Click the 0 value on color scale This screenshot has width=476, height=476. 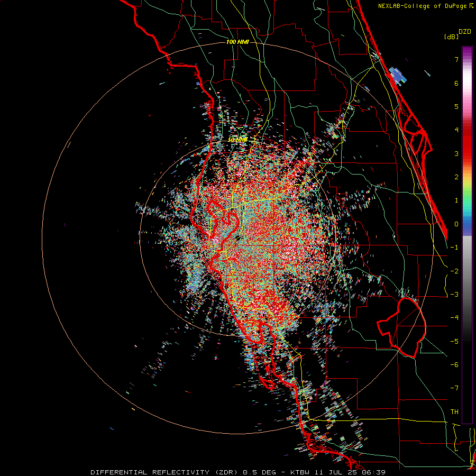point(456,224)
